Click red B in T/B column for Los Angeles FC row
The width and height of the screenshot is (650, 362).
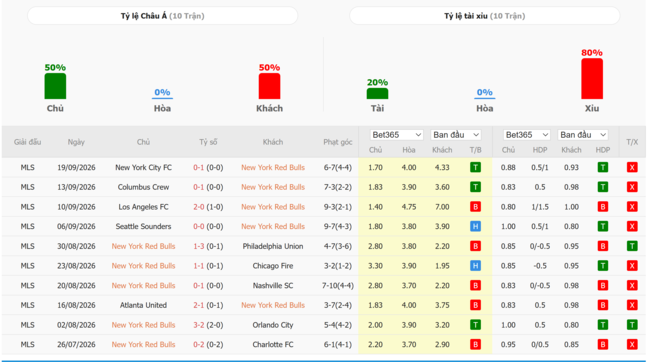coord(475,207)
